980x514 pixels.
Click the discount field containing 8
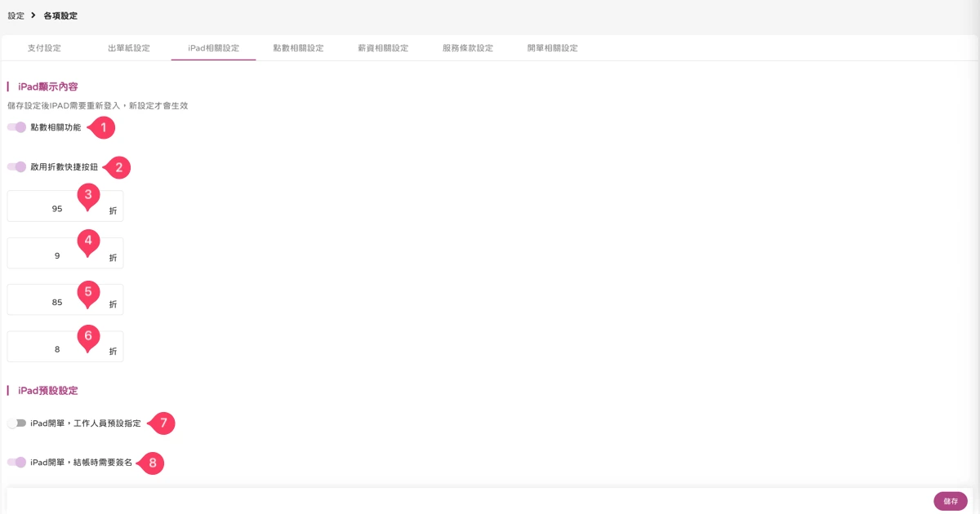pos(65,348)
